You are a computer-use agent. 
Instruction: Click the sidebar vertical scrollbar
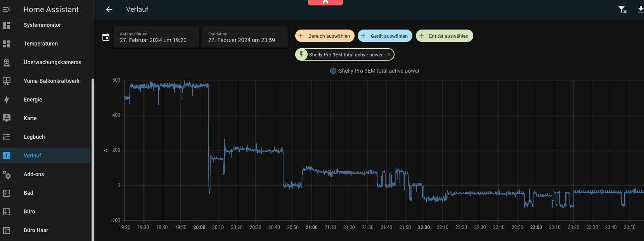coord(93,159)
